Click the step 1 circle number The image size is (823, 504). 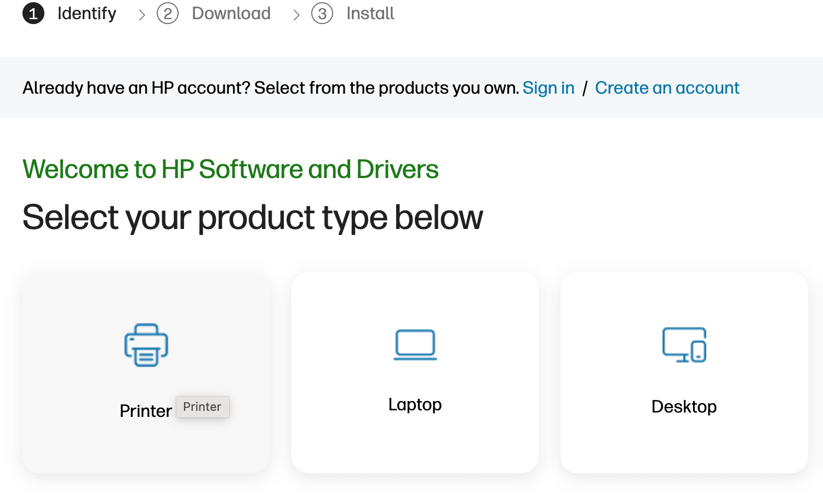coord(33,14)
